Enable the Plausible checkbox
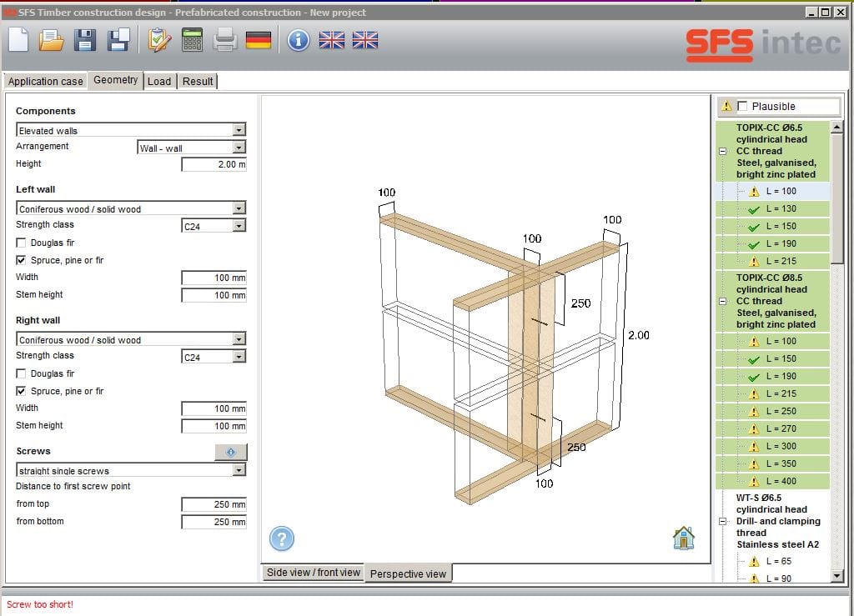The height and width of the screenshot is (616, 854). (743, 107)
